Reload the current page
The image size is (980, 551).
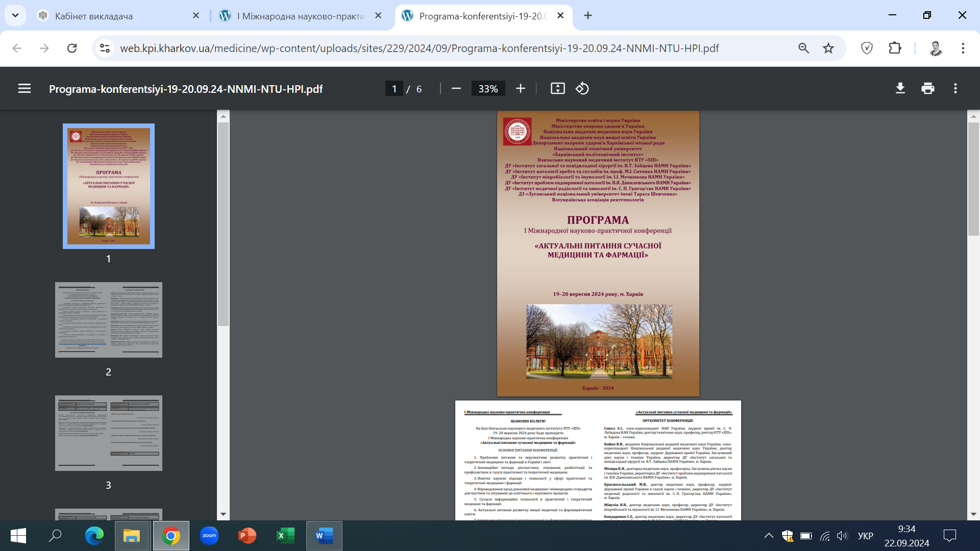[x=72, y=48]
